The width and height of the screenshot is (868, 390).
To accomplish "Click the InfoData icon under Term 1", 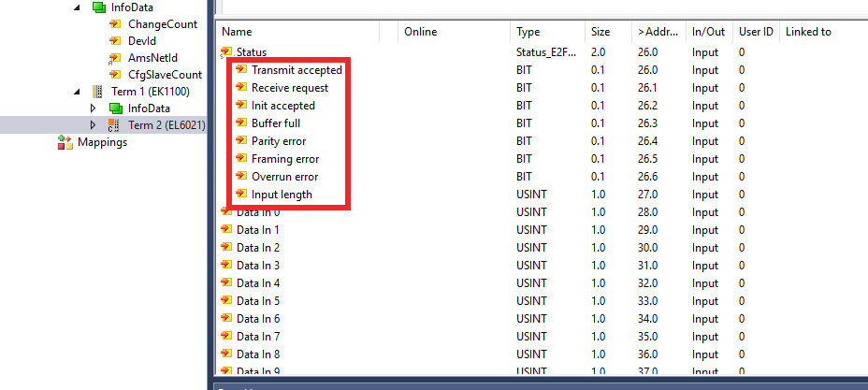I will 115,108.
